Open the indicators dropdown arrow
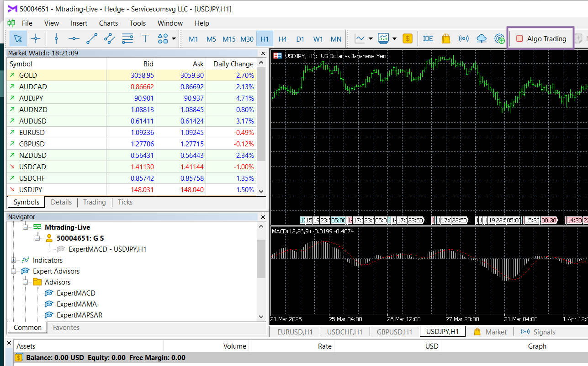Screen dimensions: 588x366 [x=394, y=39]
